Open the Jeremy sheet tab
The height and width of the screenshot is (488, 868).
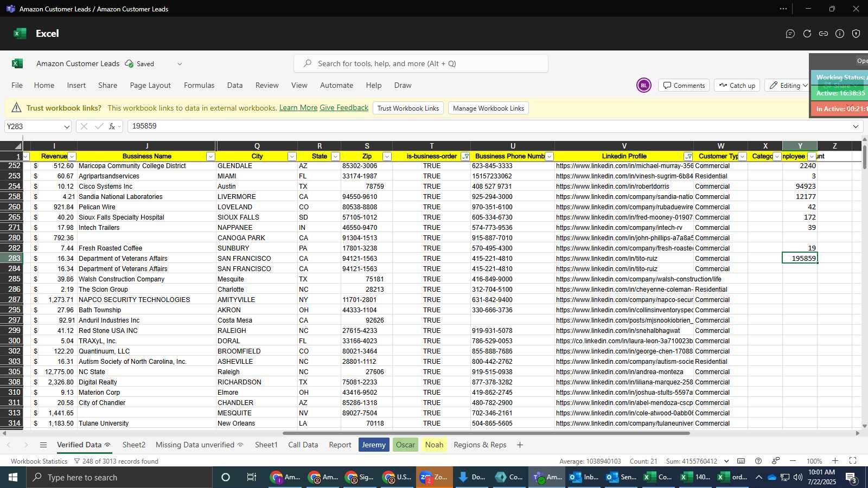(374, 445)
